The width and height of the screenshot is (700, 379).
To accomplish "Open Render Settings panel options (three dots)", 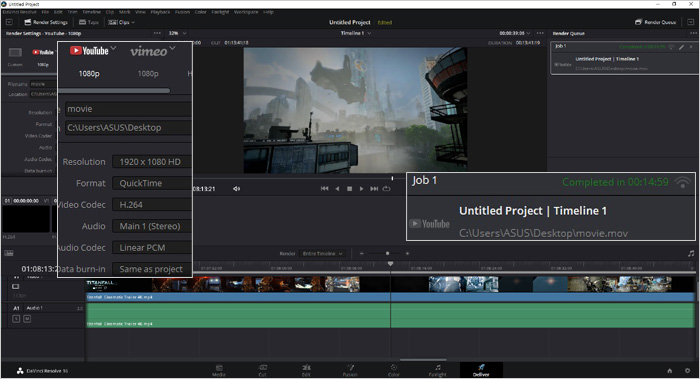I will [x=157, y=33].
